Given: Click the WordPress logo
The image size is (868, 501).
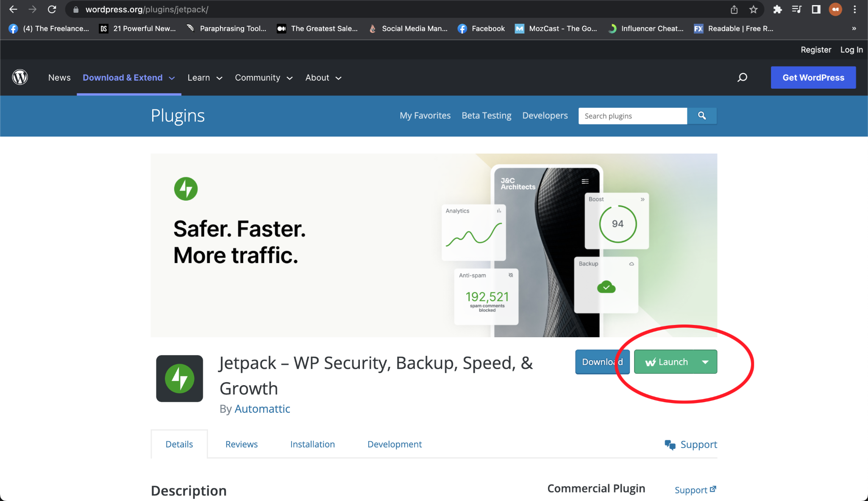Looking at the screenshot, I should pos(20,77).
